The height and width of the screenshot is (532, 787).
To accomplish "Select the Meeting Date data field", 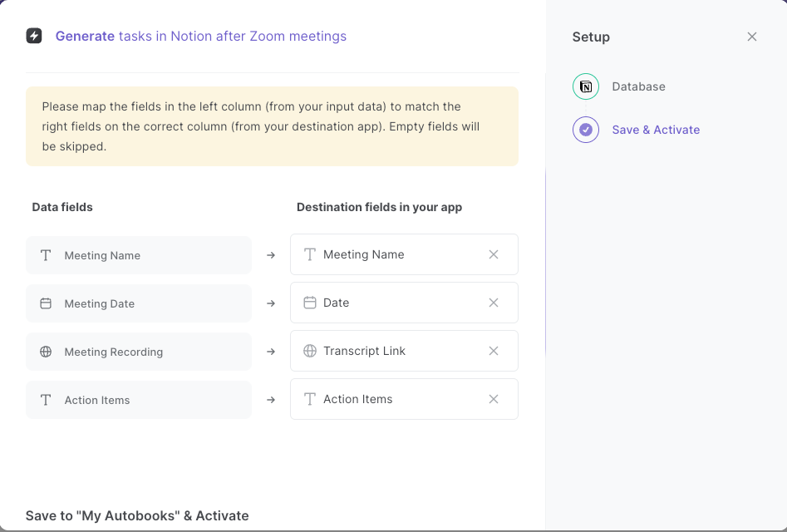I will coord(139,303).
